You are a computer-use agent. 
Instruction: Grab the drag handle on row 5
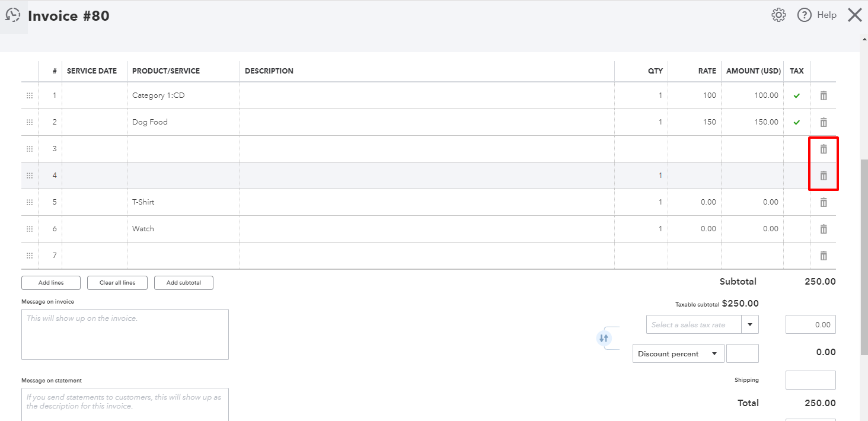point(30,202)
